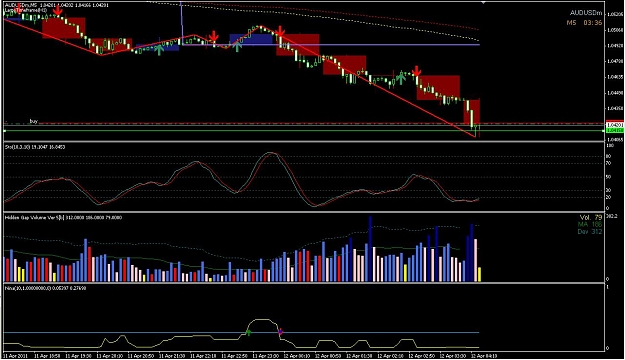625x360 pixels.
Task: Click the AUDUSDm symbol label
Action: pos(586,13)
